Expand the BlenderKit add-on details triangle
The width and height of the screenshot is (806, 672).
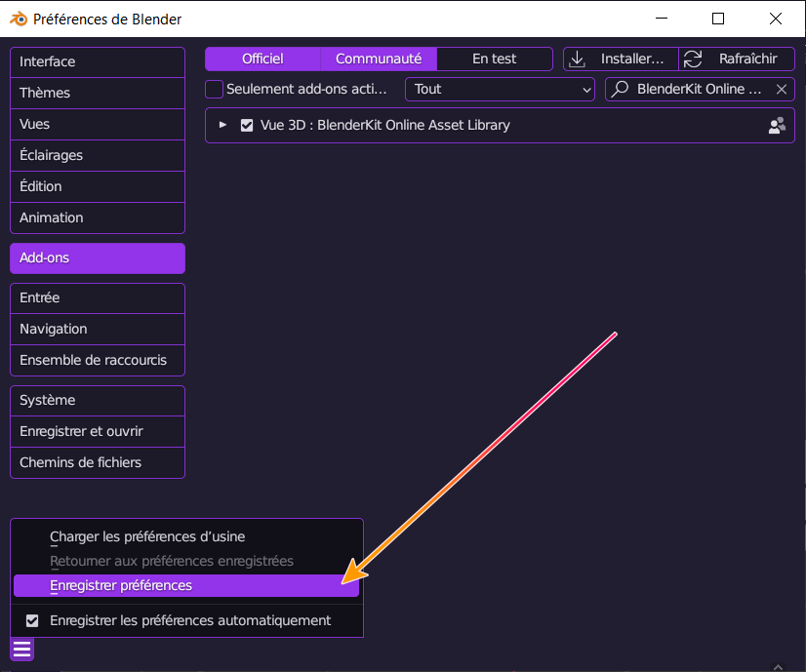point(222,125)
